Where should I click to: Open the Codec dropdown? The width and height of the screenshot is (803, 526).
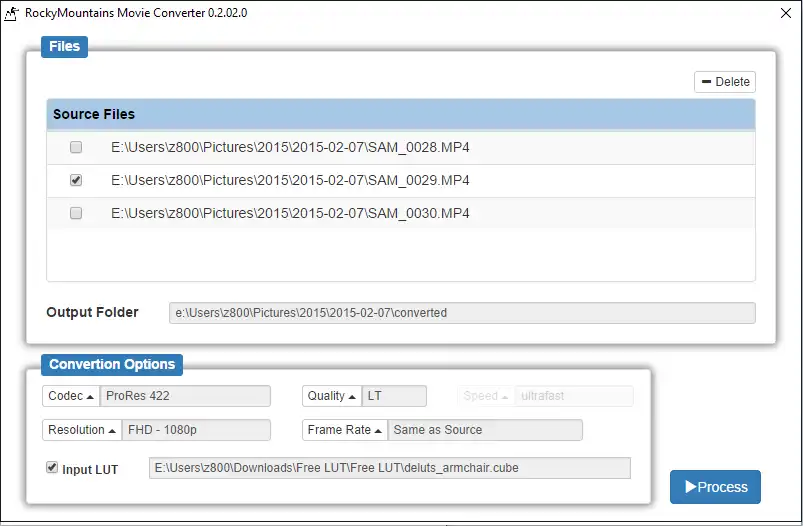tap(71, 396)
